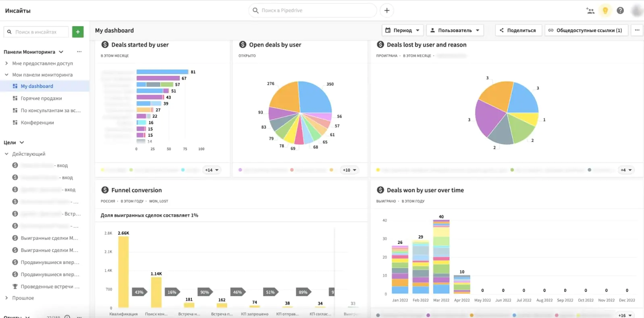This screenshot has height=318, width=644.
Task: Click the 1.14K Поиск кон… funnel bar
Action: [x=156, y=293]
